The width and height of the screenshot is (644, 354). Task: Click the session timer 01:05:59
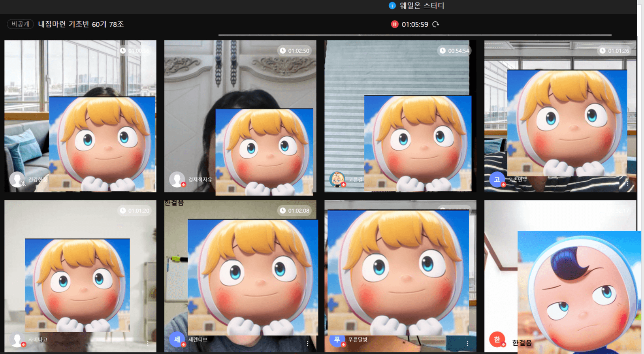[x=415, y=24]
